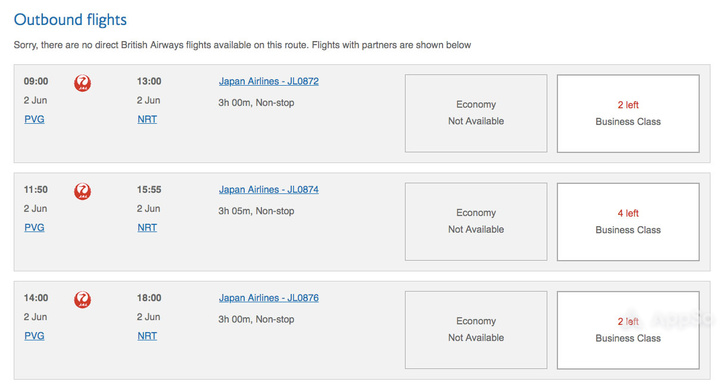Click the JAL logo on the 14:00 flight
The image size is (720, 388).
83,300
